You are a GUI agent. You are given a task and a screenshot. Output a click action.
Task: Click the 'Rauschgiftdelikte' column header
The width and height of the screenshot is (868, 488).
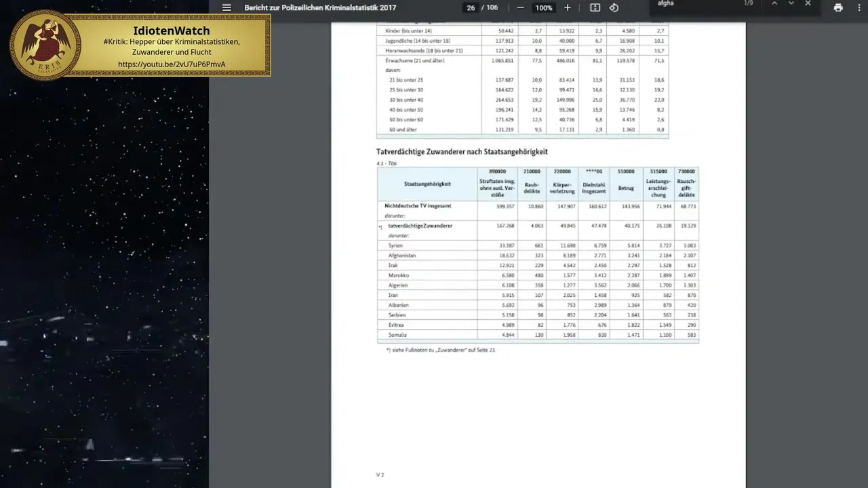coord(686,187)
